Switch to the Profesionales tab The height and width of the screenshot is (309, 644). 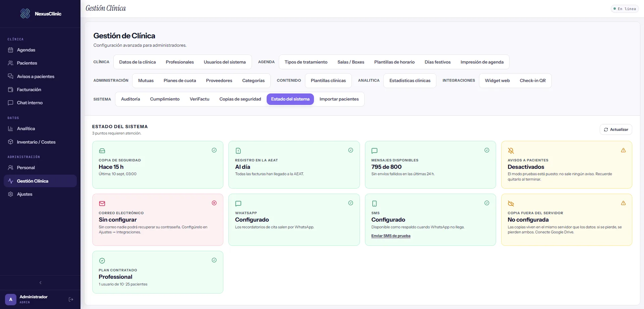[x=180, y=62]
